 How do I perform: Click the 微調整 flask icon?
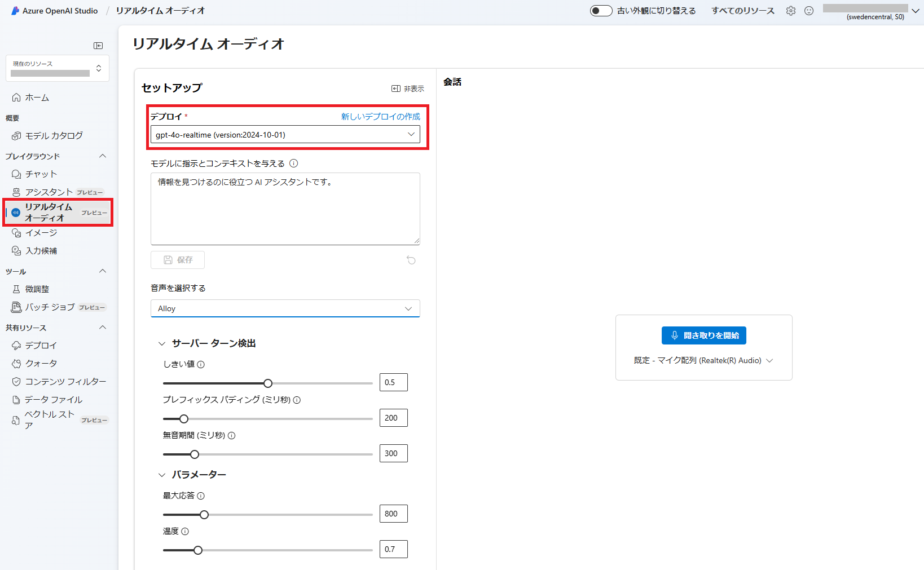(x=16, y=289)
